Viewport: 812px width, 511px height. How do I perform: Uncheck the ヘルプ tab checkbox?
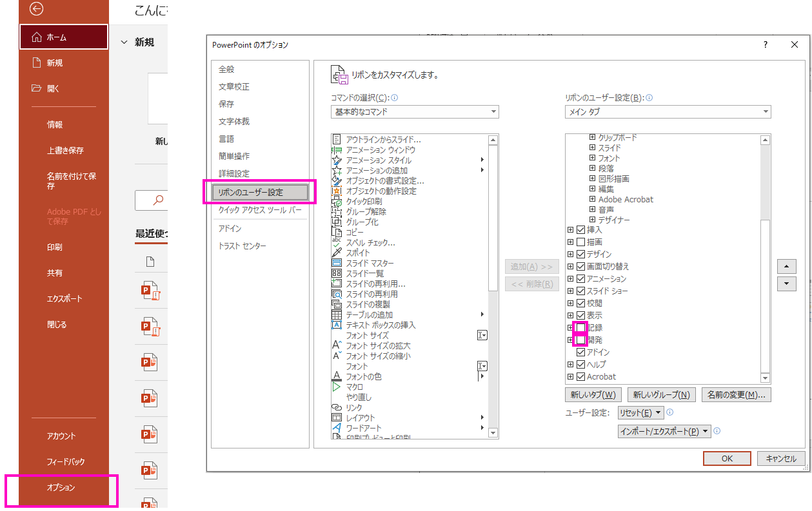[x=580, y=364]
